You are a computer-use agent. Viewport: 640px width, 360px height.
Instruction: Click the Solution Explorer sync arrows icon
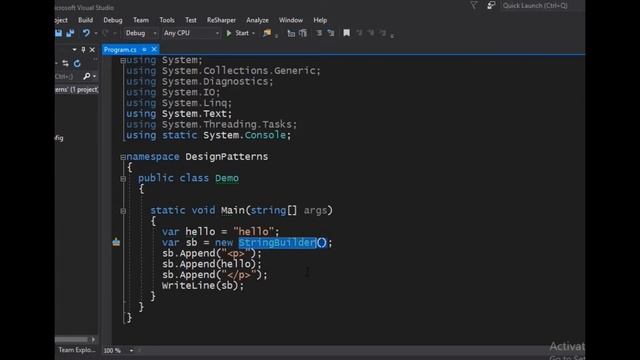pos(65,63)
